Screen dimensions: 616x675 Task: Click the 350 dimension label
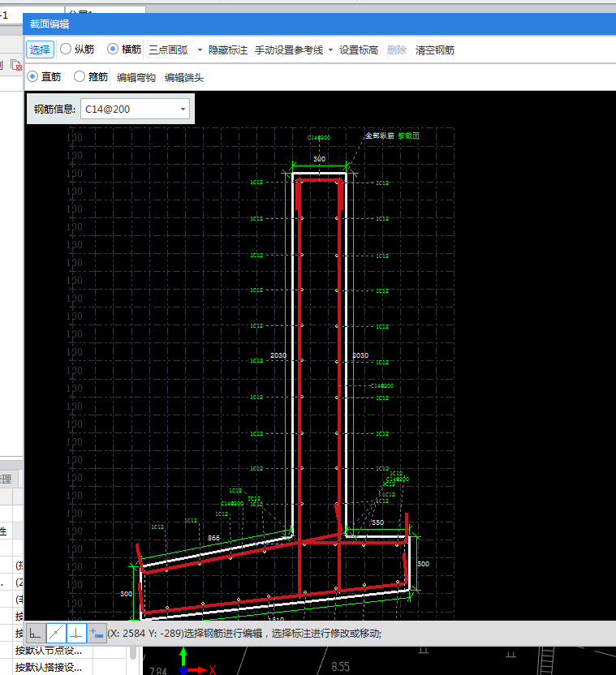tap(377, 522)
